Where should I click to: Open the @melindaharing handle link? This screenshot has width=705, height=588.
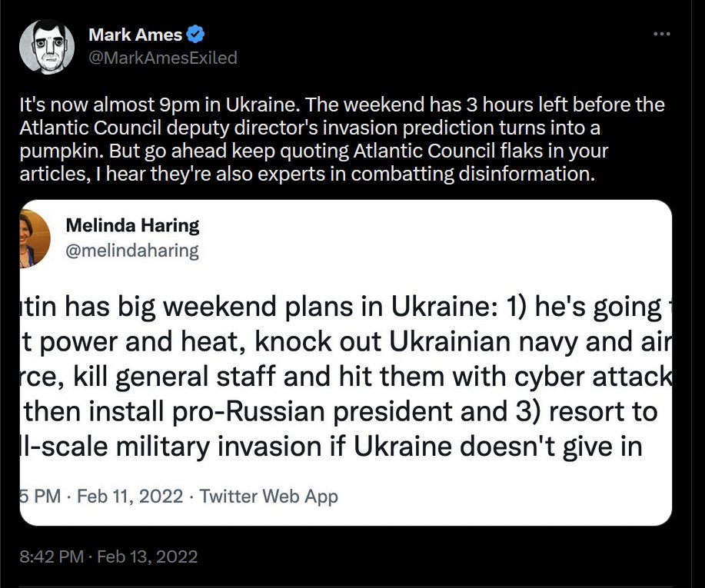(132, 249)
